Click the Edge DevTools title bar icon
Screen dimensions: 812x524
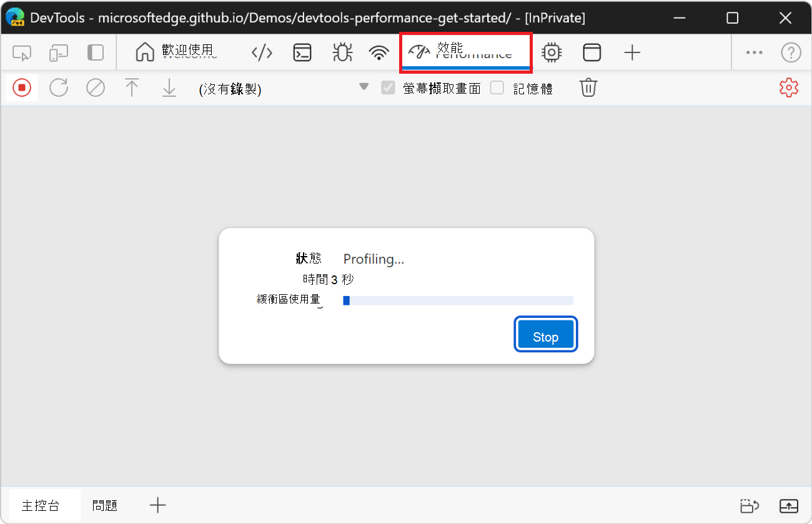(15, 17)
